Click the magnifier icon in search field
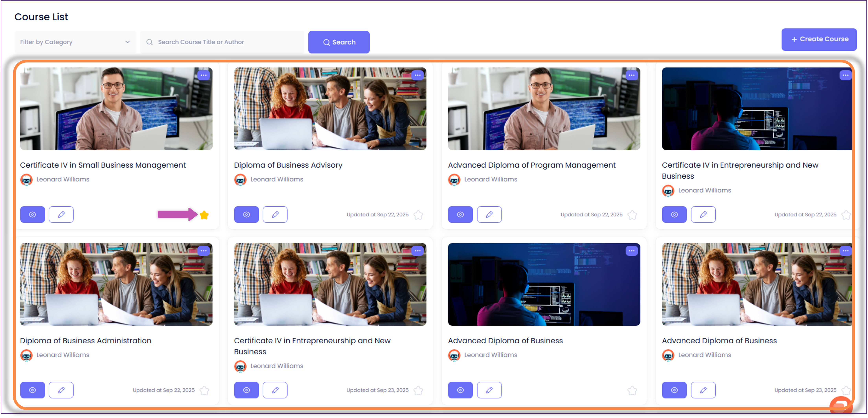 coord(149,42)
